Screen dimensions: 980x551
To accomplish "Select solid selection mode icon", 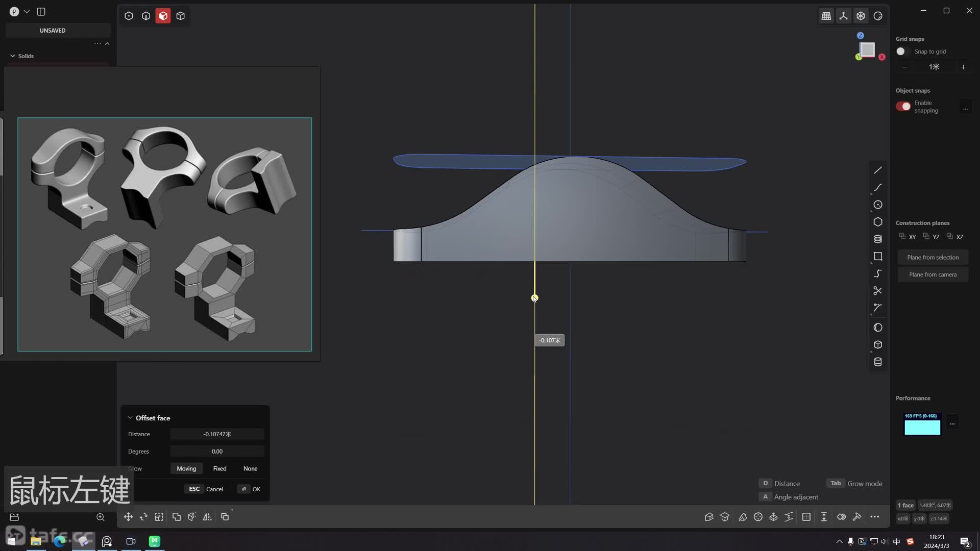I will pos(181,16).
